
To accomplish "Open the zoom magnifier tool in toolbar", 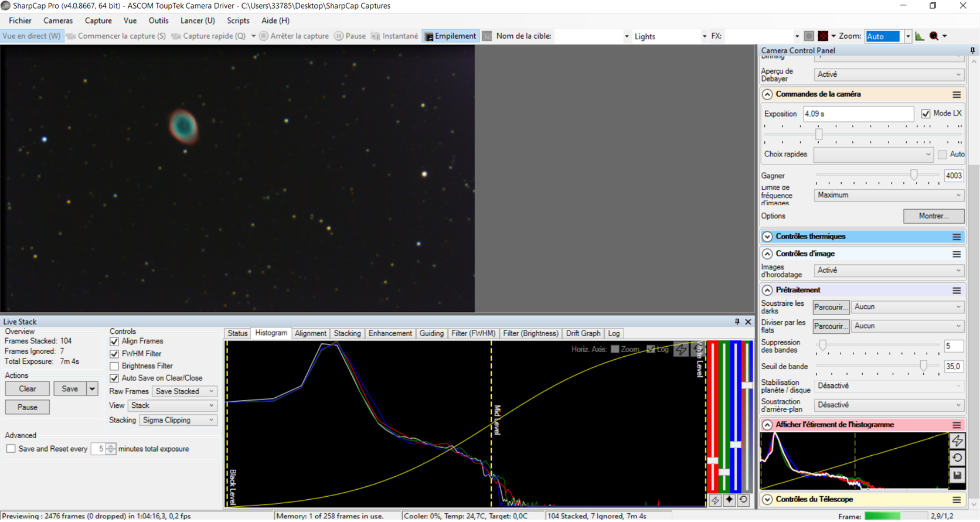I will [934, 36].
